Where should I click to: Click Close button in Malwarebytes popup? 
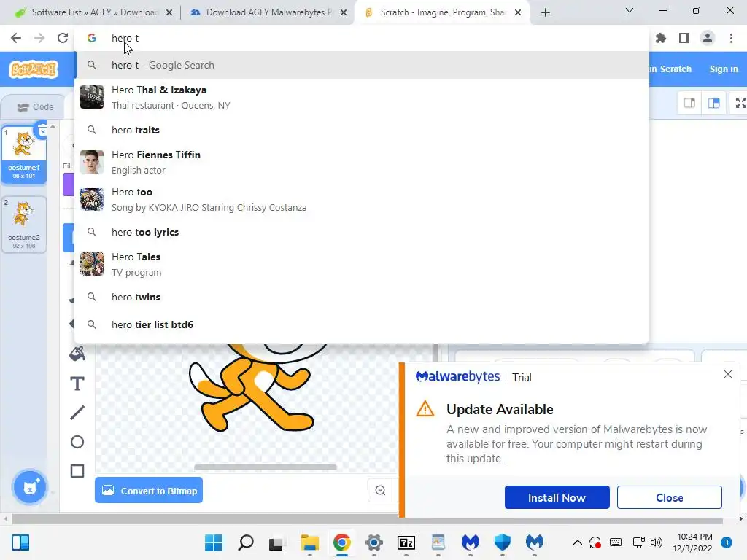(670, 497)
